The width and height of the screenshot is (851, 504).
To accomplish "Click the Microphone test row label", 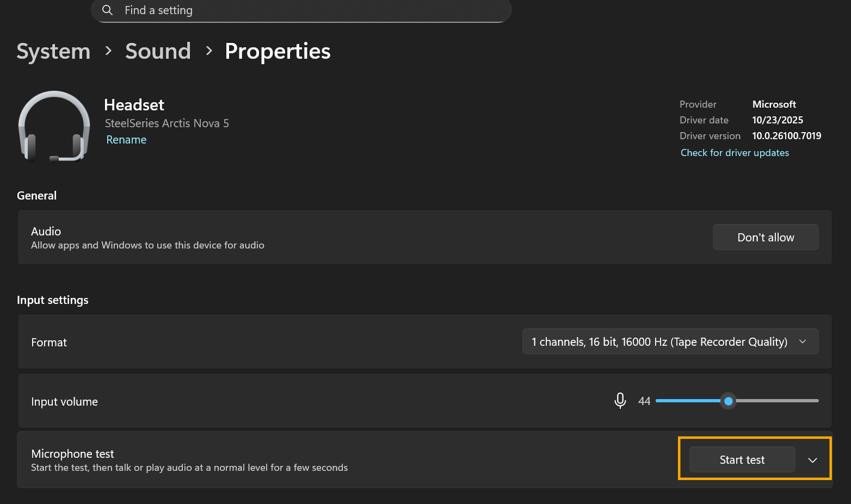I will 72,453.
